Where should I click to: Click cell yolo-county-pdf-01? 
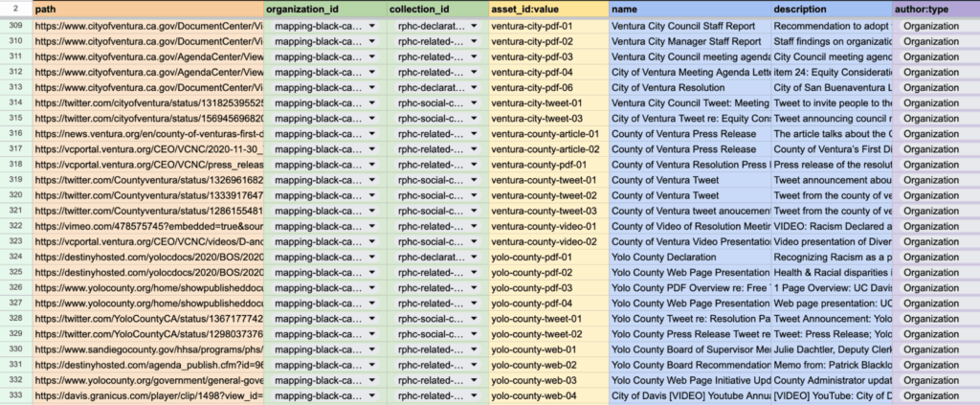pyautogui.click(x=548, y=257)
